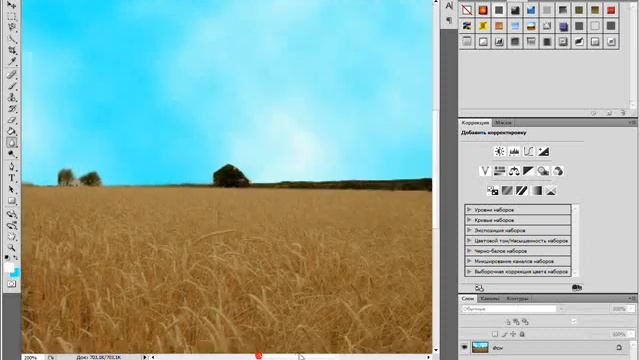Expand the Уровни наборов presets
Image resolution: width=640 pixels, height=360 pixels.
point(469,210)
